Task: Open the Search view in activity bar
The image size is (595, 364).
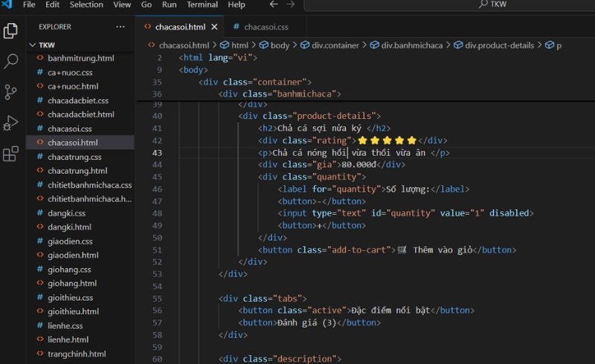Action: coord(10,61)
